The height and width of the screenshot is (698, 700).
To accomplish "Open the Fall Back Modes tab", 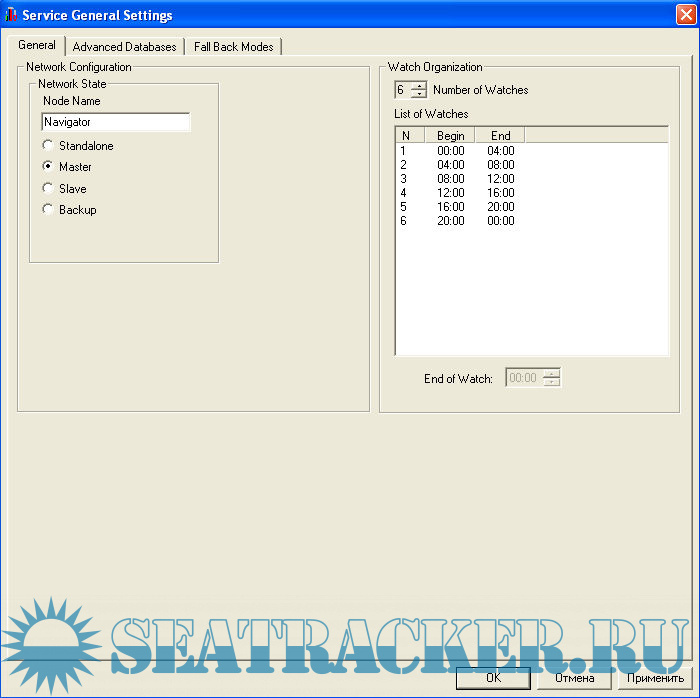I will point(233,47).
